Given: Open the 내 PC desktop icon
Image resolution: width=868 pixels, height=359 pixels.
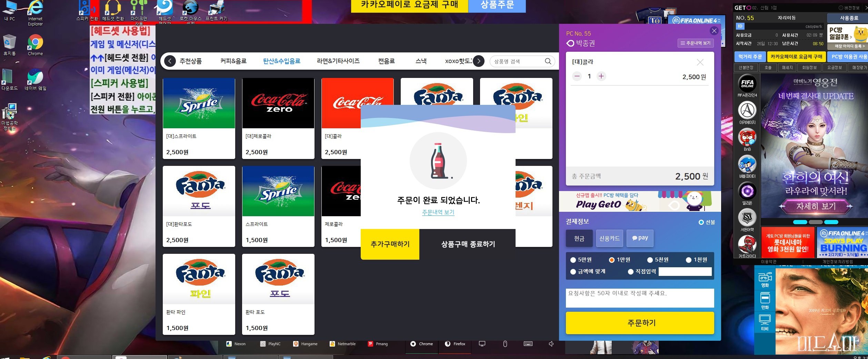Looking at the screenshot, I should coord(10,10).
